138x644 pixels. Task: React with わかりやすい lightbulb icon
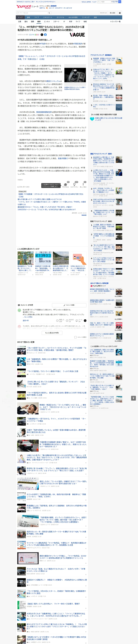(x=74, y=185)
